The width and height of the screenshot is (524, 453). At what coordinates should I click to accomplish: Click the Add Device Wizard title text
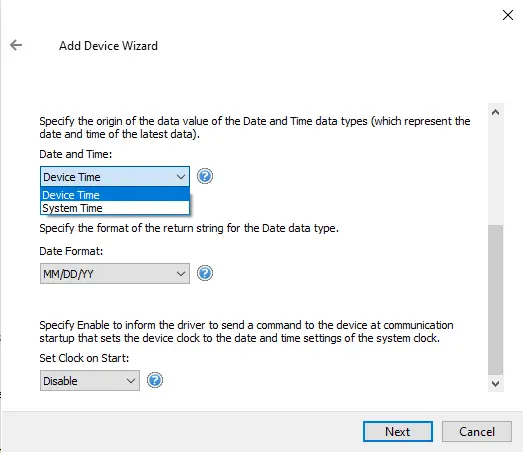[x=108, y=46]
